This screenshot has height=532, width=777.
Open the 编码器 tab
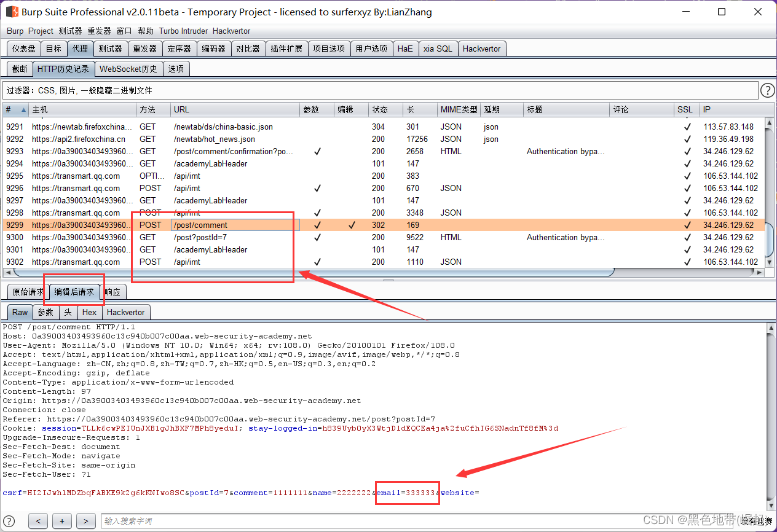pos(214,49)
